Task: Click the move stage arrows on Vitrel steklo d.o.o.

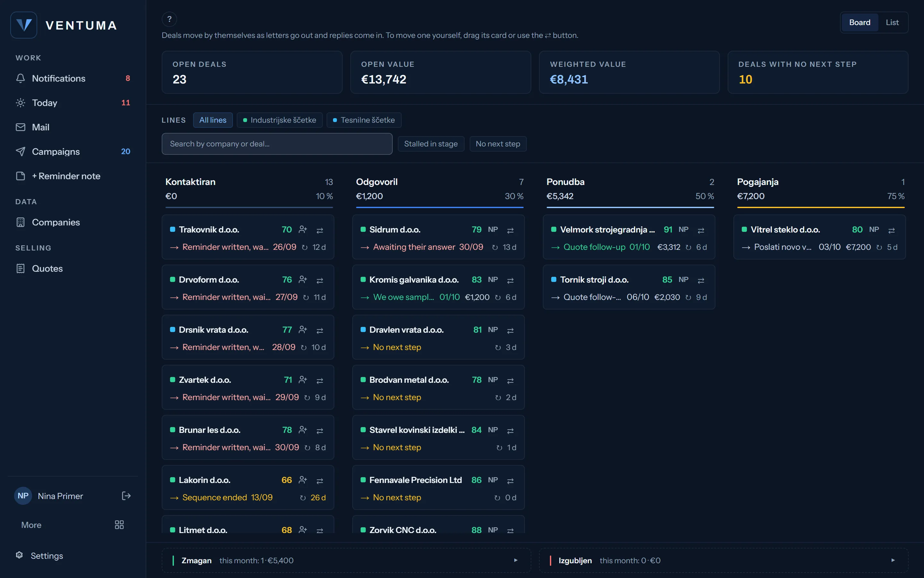Action: 892,230
